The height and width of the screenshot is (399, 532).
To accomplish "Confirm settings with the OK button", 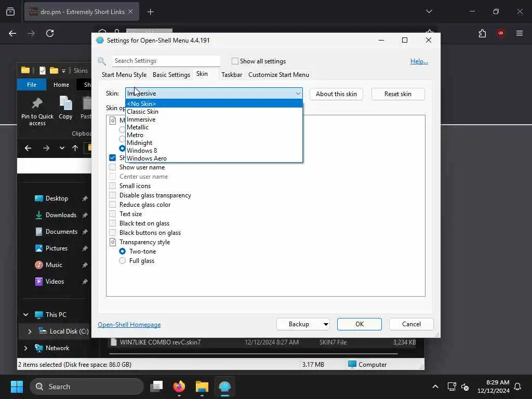I will (360, 324).
